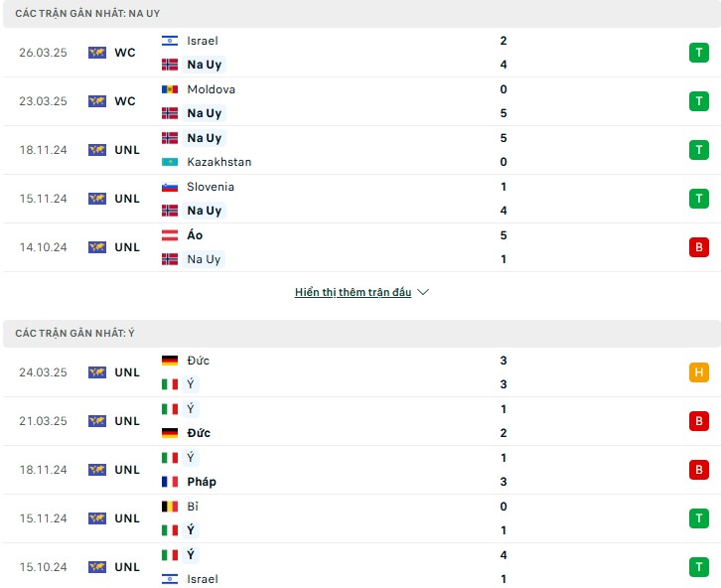Click the Moldova flag icon
Image resolution: width=721 pixels, height=588 pixels.
[170, 89]
